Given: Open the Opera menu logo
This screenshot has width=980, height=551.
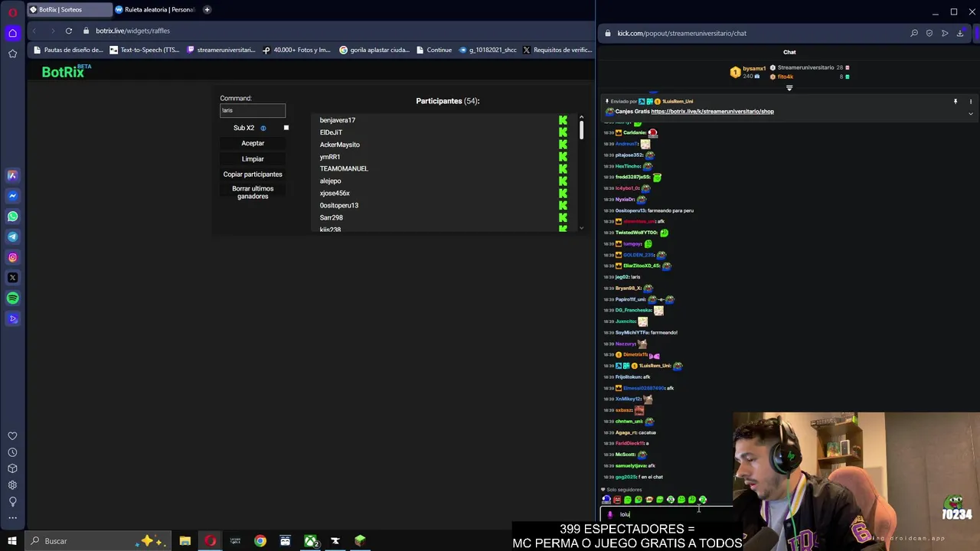Looking at the screenshot, I should tap(12, 11).
